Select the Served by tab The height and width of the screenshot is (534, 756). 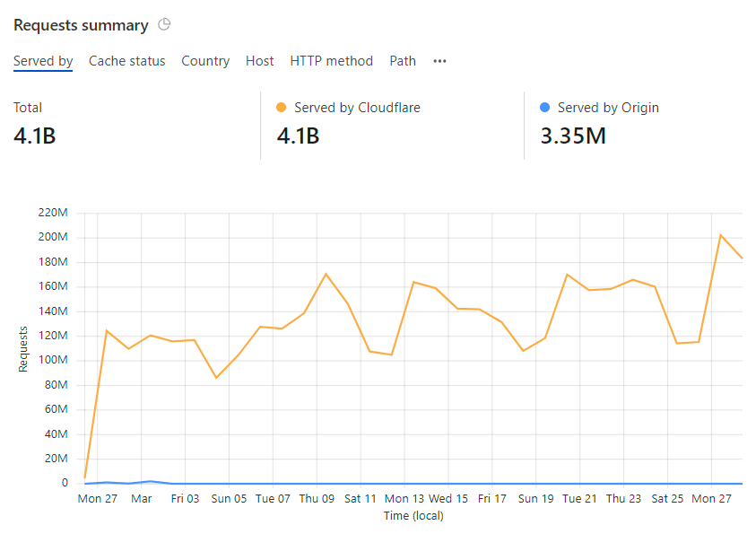pyautogui.click(x=43, y=61)
